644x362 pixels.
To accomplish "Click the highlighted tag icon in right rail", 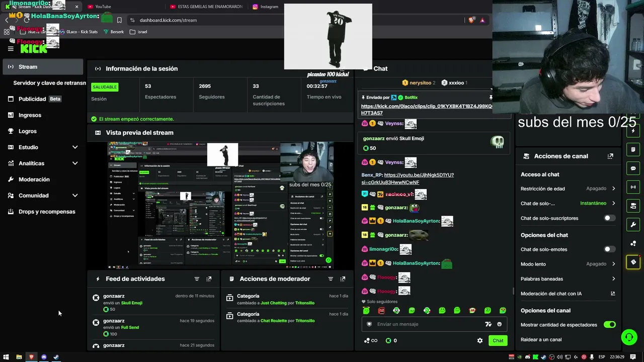I will [633, 262].
